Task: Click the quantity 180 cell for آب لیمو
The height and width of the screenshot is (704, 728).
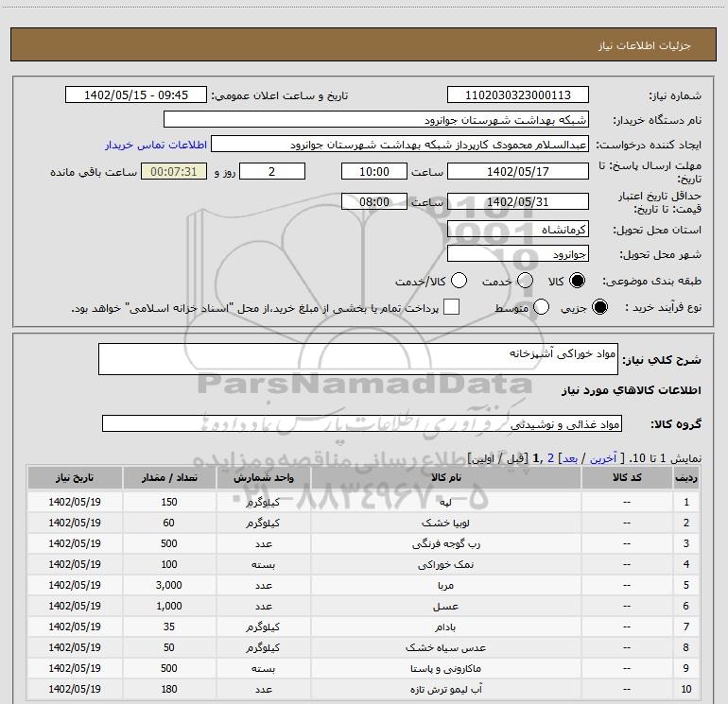Action: point(169,690)
